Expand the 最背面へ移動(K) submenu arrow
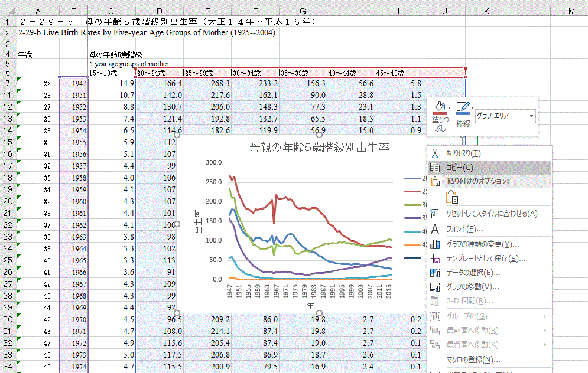 click(544, 344)
